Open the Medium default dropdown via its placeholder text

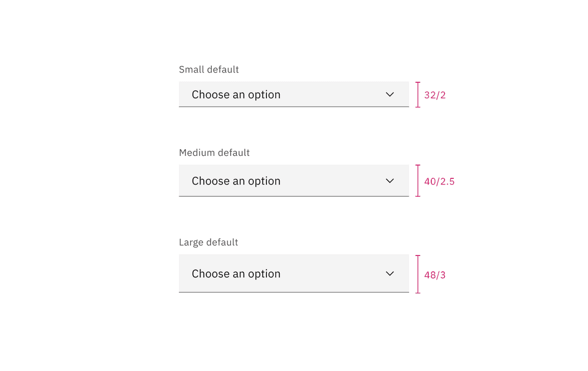coord(236,181)
